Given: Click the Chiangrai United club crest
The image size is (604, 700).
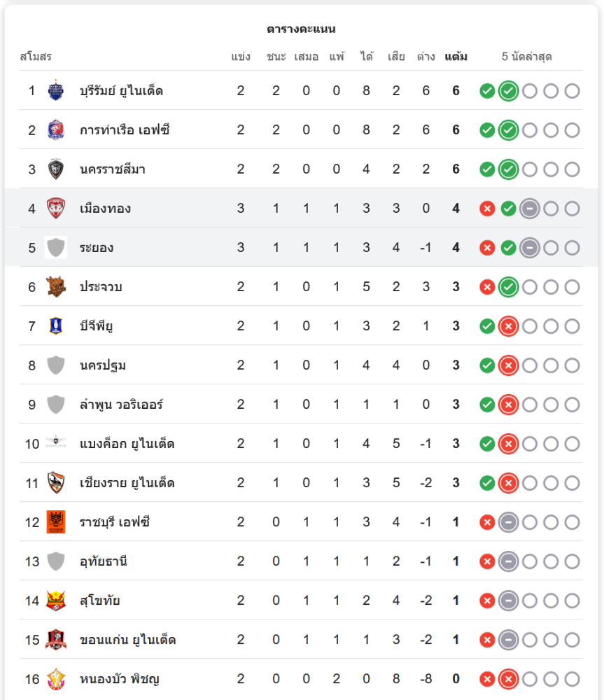Looking at the screenshot, I should [56, 482].
